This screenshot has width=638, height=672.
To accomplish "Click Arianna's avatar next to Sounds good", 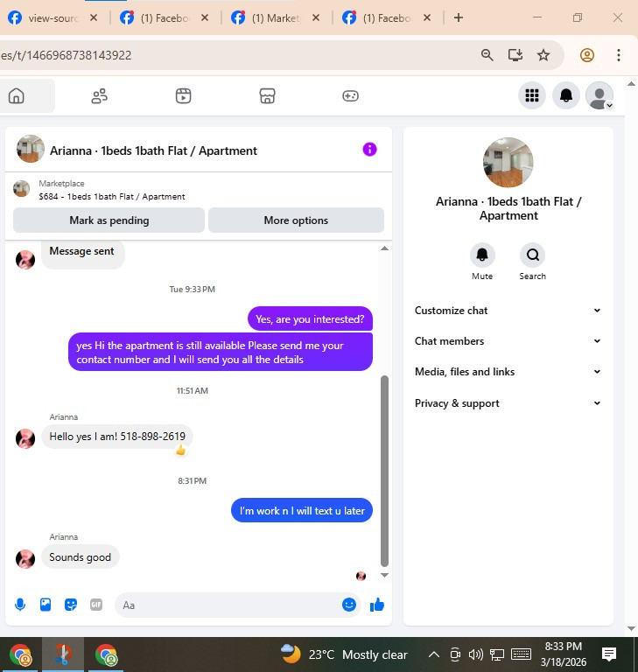I will (x=25, y=559).
